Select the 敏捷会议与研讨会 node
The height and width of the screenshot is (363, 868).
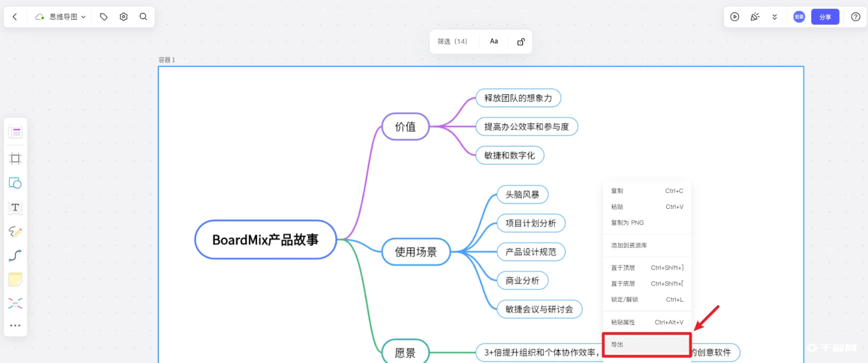point(539,309)
